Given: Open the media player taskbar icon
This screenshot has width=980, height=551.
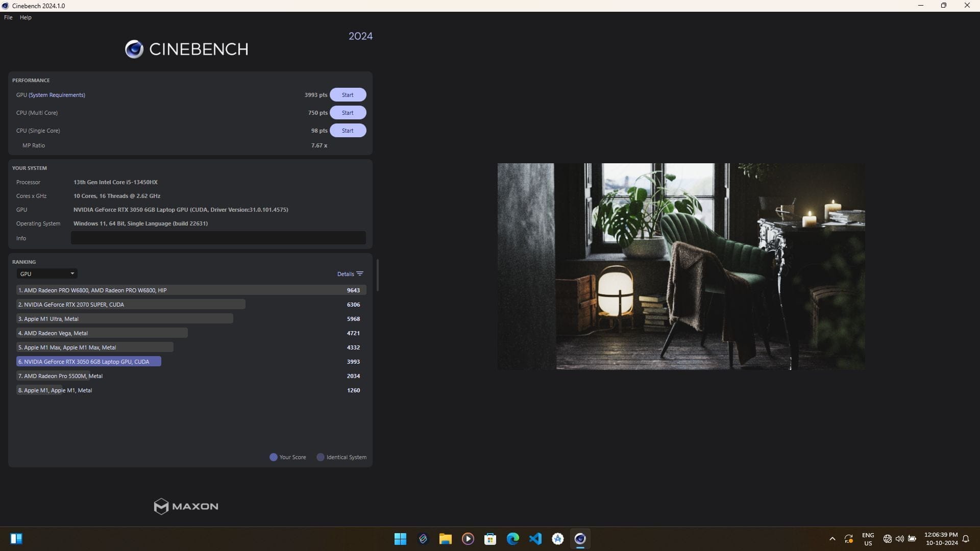Looking at the screenshot, I should 468,539.
